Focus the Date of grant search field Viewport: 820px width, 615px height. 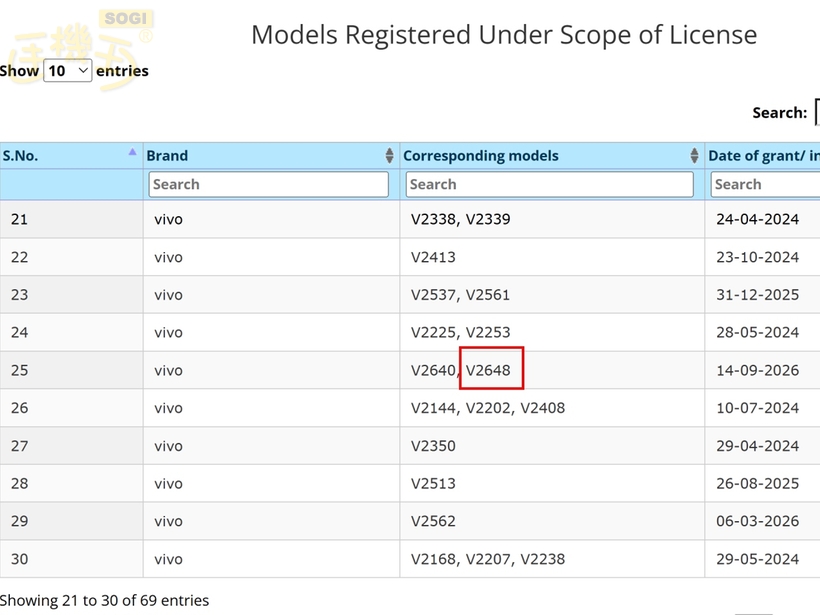click(x=765, y=184)
